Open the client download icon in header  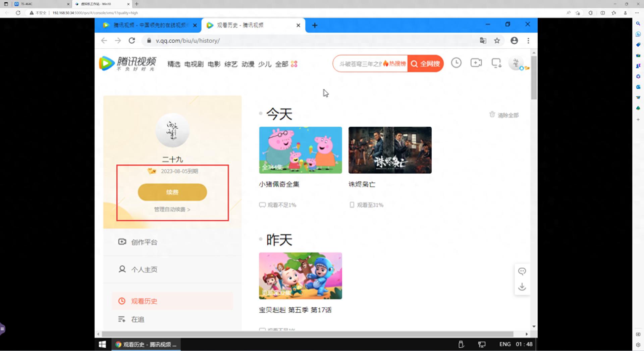point(496,63)
